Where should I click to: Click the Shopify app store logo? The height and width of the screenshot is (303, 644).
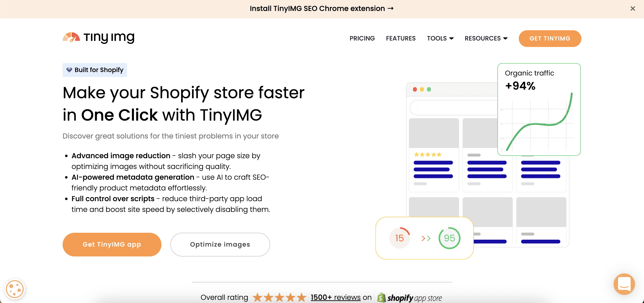click(x=409, y=298)
